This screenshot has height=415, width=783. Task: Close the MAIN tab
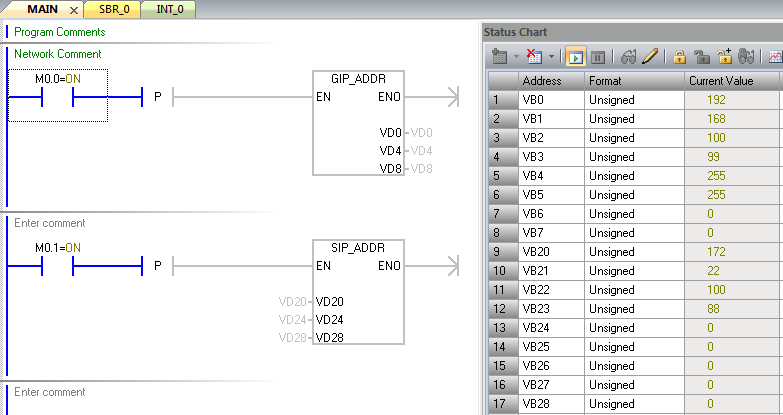tap(73, 10)
